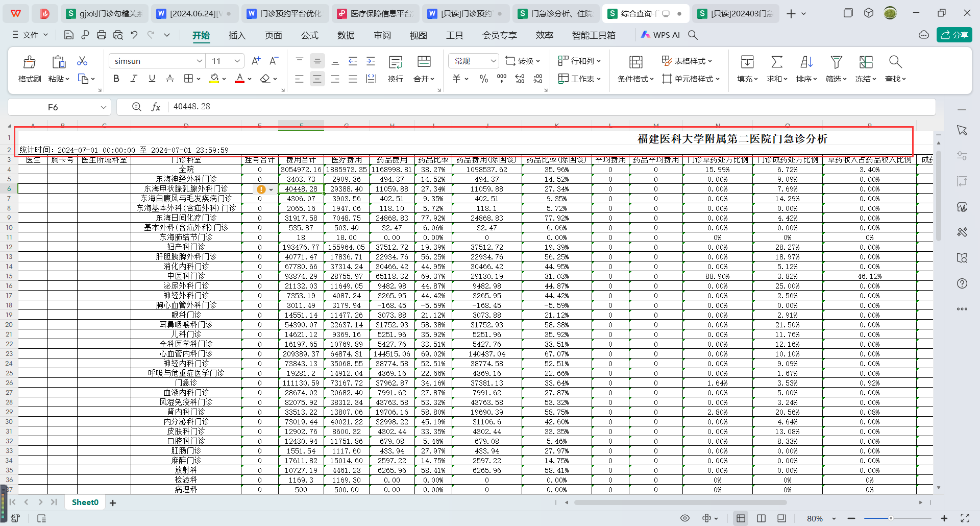Open the Data (数据) ribbon tab
This screenshot has width=980, height=526.
(x=346, y=35)
